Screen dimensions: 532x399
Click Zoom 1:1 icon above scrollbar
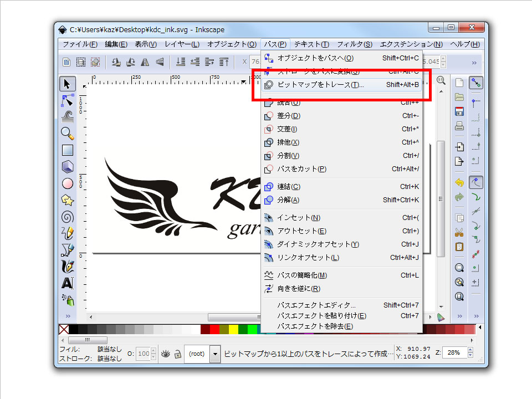click(x=441, y=80)
